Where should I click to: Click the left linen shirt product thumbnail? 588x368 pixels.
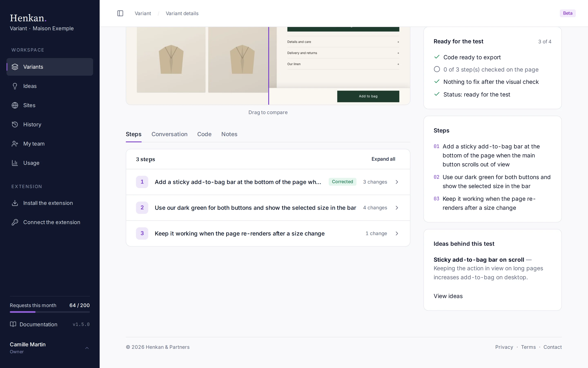171,60
